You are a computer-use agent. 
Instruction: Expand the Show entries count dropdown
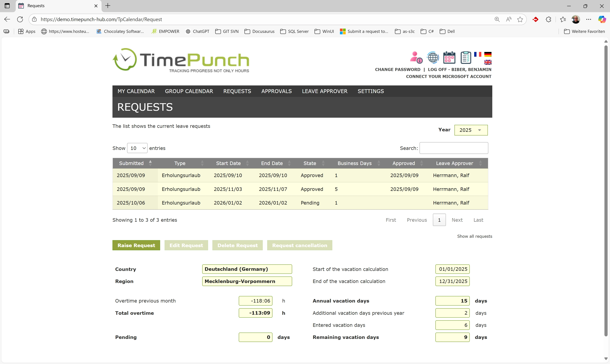(137, 148)
